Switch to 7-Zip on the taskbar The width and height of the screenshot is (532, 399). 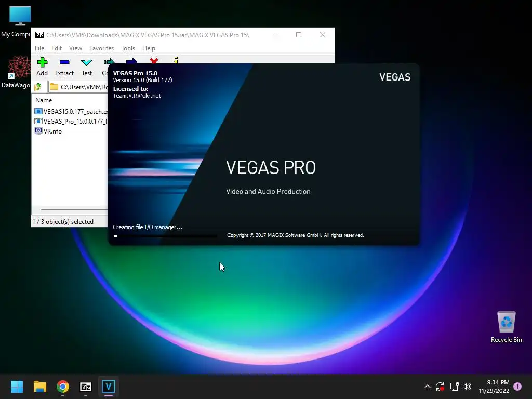[86, 387]
